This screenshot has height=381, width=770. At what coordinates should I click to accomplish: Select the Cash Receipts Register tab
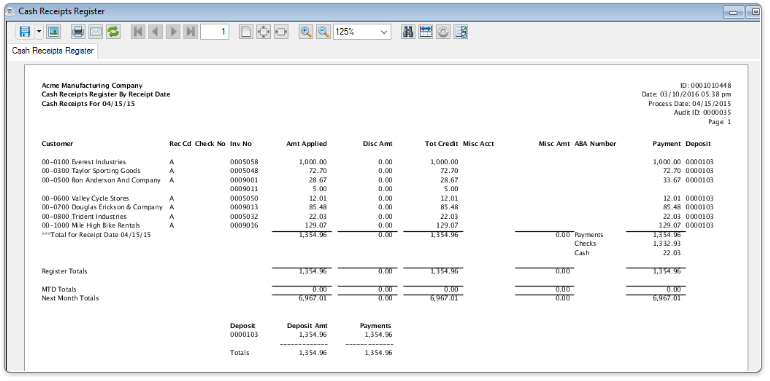tap(53, 51)
